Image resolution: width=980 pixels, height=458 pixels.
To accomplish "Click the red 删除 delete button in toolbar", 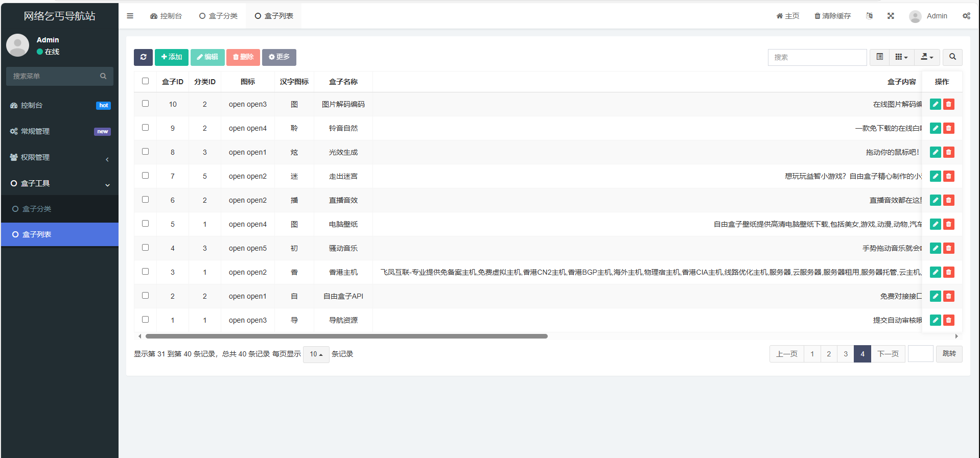I will 243,57.
